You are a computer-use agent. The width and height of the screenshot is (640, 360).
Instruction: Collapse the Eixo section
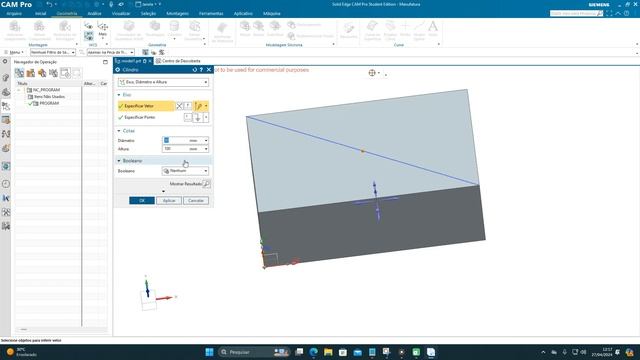pyautogui.click(x=119, y=95)
